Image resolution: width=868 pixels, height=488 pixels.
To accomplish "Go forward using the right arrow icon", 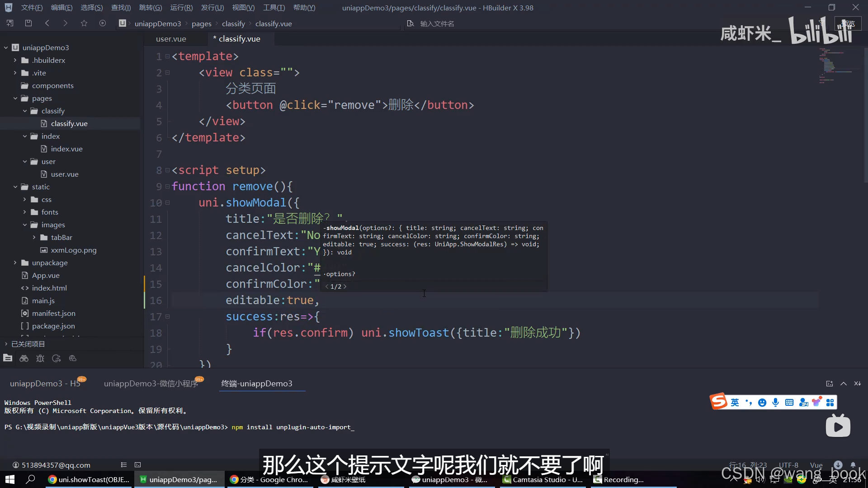I will tap(65, 23).
